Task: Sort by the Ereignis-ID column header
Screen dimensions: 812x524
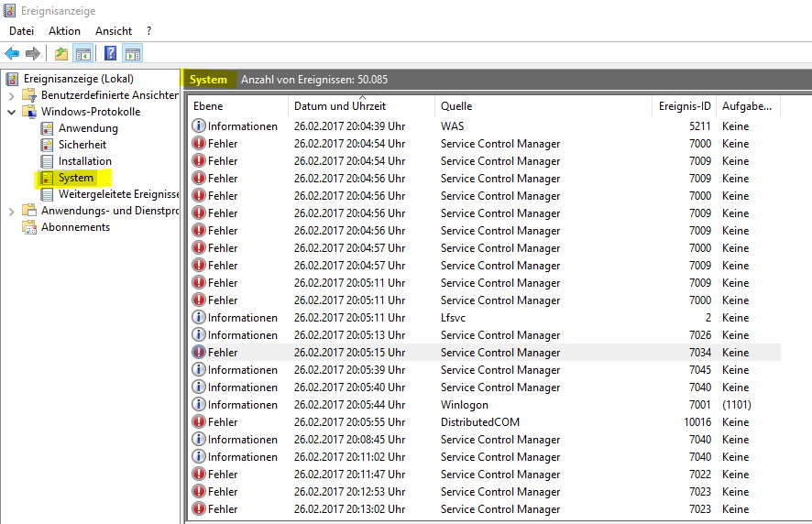Action: 684,106
